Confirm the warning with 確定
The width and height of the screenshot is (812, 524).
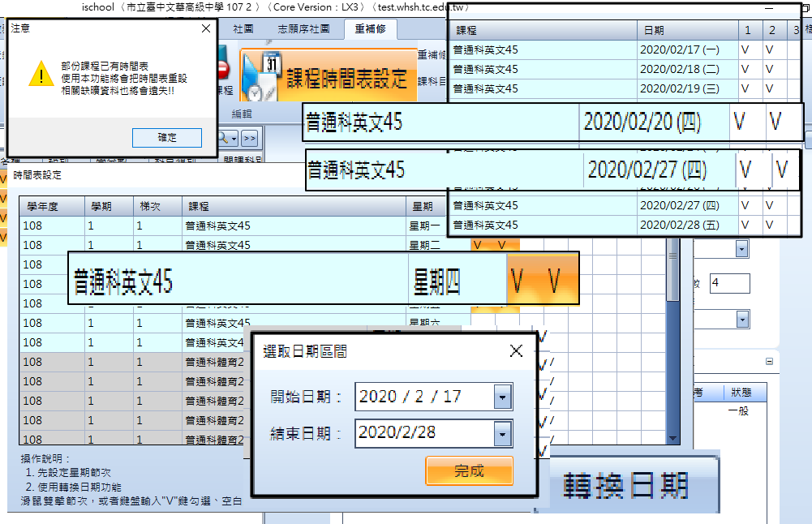[167, 138]
